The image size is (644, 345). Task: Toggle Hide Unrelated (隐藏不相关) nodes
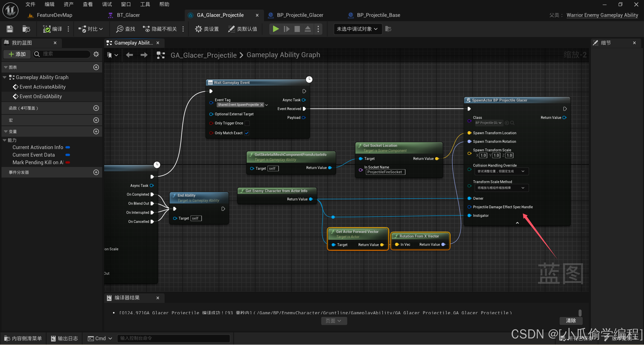pyautogui.click(x=160, y=29)
